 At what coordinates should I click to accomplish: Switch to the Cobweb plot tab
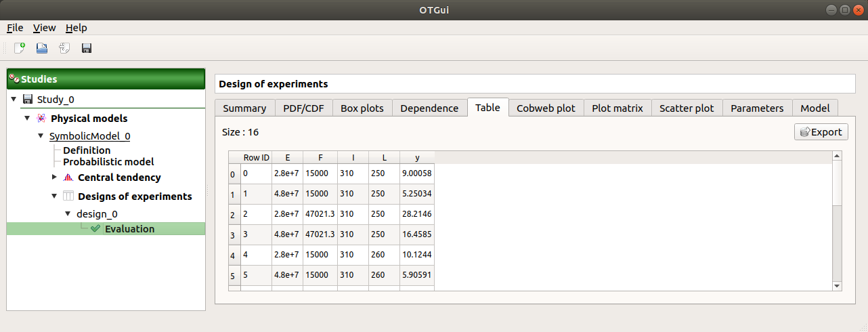coord(546,108)
